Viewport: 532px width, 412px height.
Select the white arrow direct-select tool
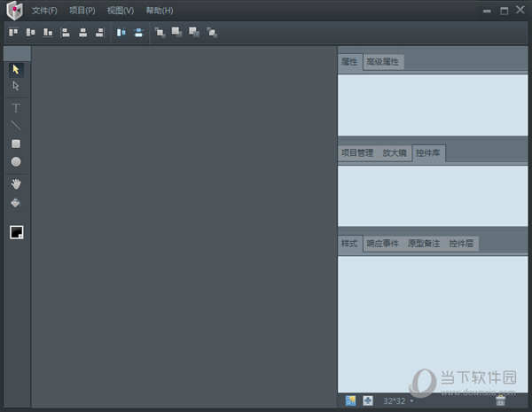tap(16, 86)
